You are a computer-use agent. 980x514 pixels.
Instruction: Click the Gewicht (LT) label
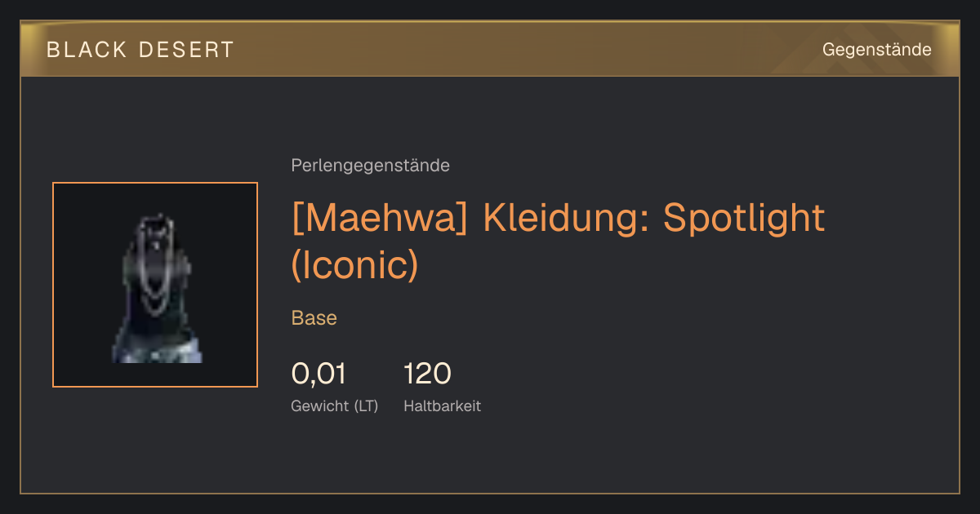pos(335,405)
